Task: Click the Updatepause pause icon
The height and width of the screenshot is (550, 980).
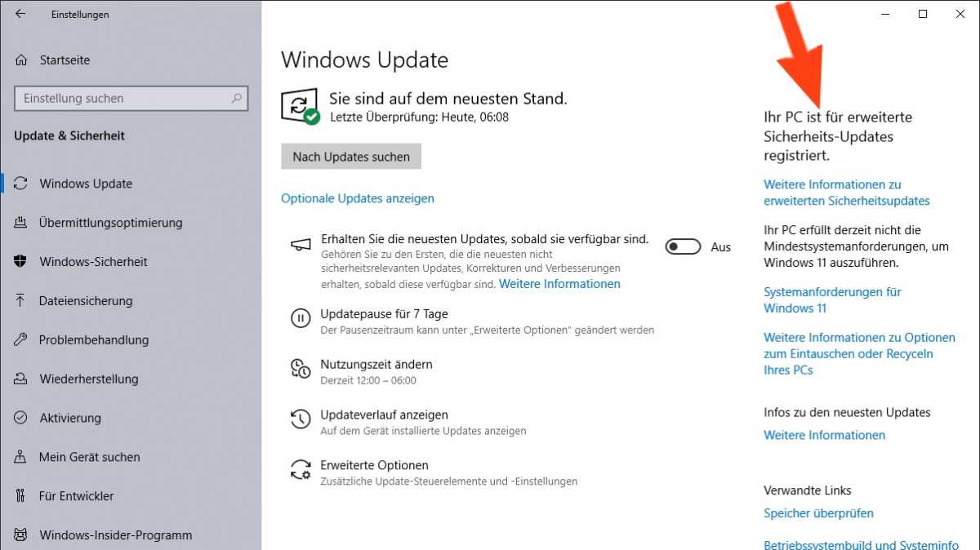Action: tap(301, 318)
